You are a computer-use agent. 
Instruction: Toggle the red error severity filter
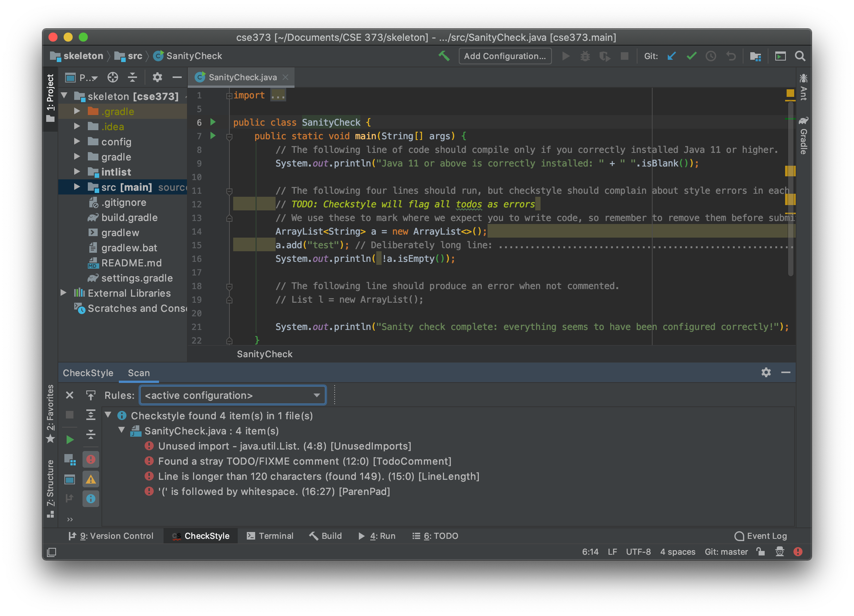point(91,459)
